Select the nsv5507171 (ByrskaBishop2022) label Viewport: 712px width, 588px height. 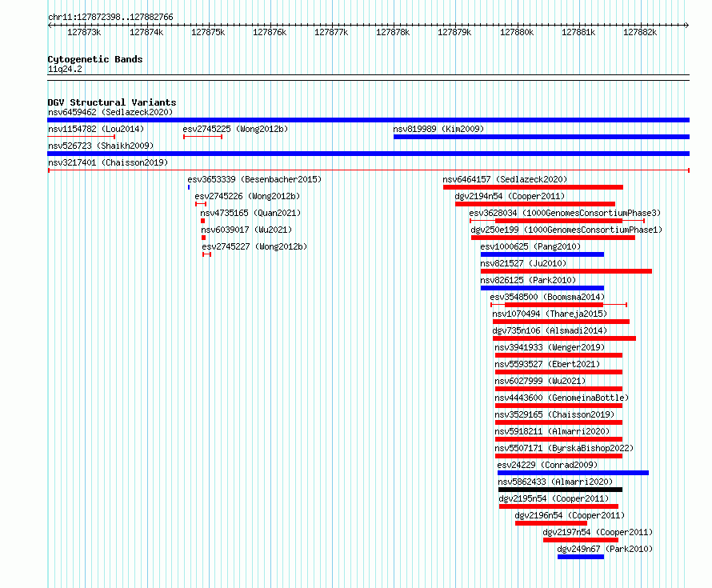pyautogui.click(x=564, y=448)
